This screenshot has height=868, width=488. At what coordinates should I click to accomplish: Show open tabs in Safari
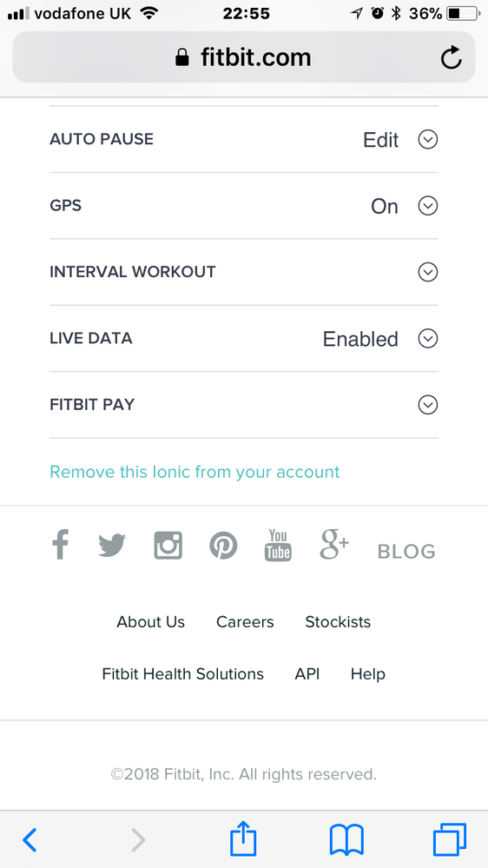pos(449,840)
